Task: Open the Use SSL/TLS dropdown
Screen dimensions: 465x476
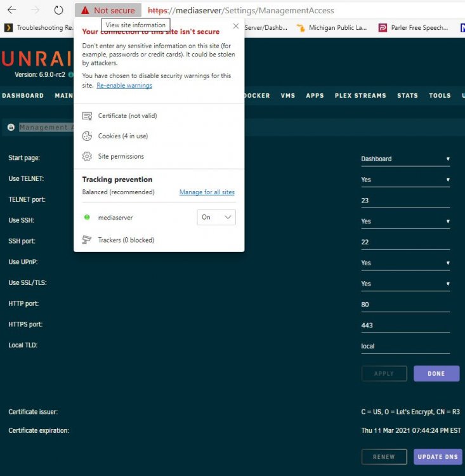Action: (x=405, y=284)
